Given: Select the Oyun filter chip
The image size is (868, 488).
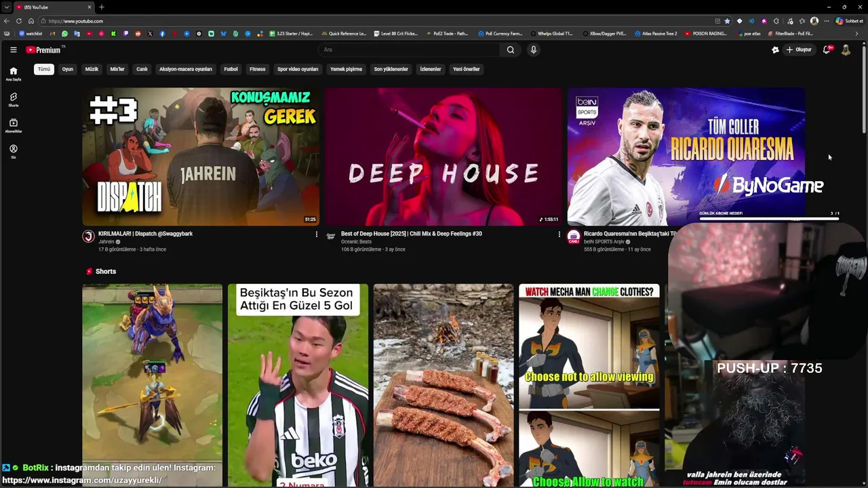Looking at the screenshot, I should 68,69.
